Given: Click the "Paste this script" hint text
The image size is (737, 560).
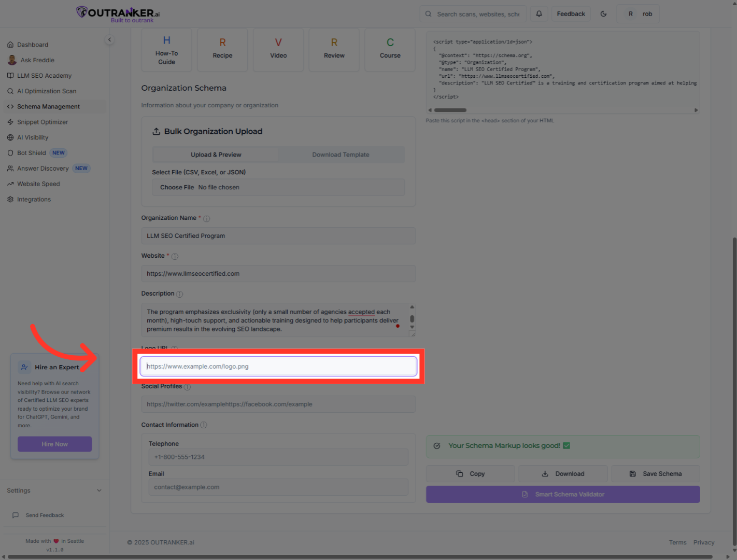Looking at the screenshot, I should (x=490, y=121).
